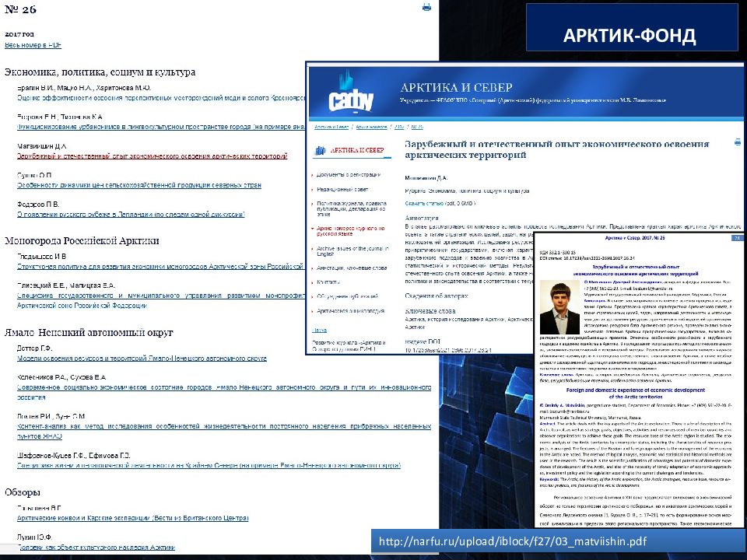The height and width of the screenshot is (560, 747).
Task: Open the Плисецкий and Малицкая article link
Action: tap(161, 300)
